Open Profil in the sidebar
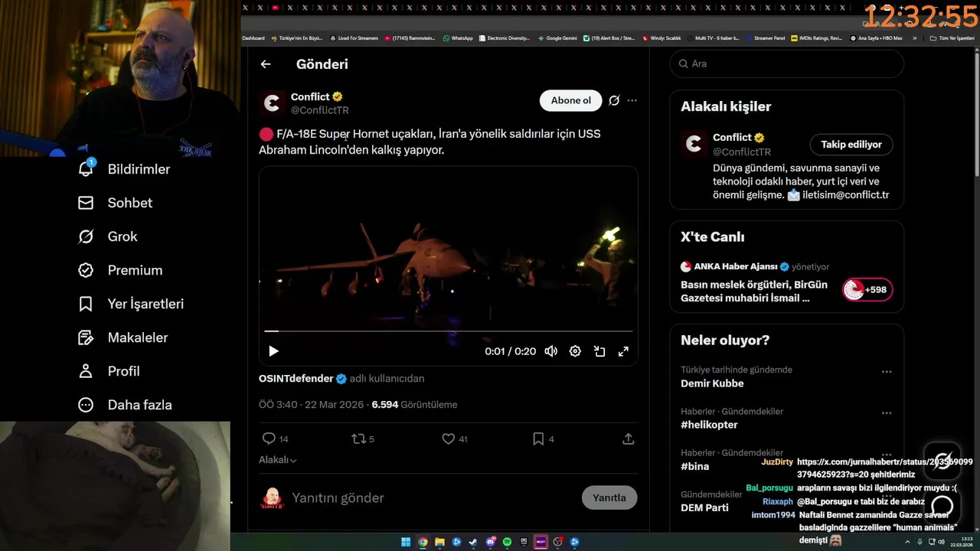The image size is (980, 551). pyautogui.click(x=109, y=371)
